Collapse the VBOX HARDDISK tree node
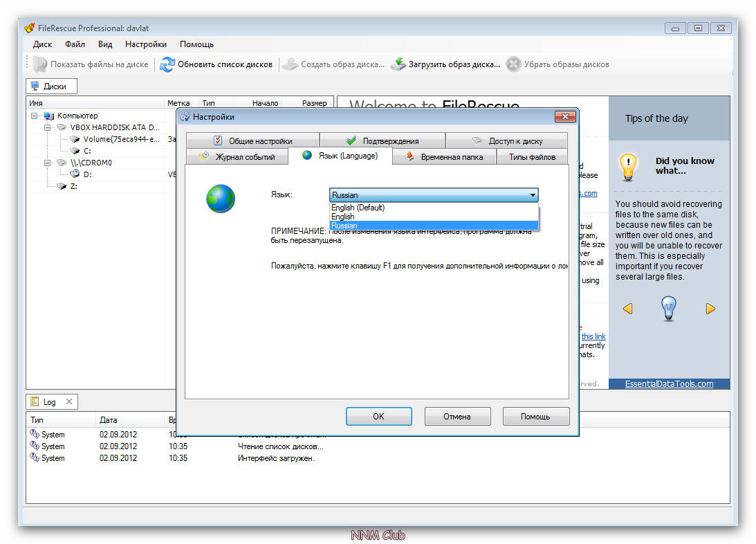This screenshot has width=756, height=544. (x=47, y=128)
